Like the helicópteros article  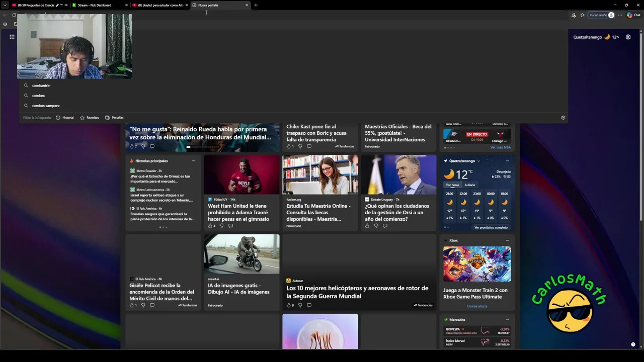[289, 305]
